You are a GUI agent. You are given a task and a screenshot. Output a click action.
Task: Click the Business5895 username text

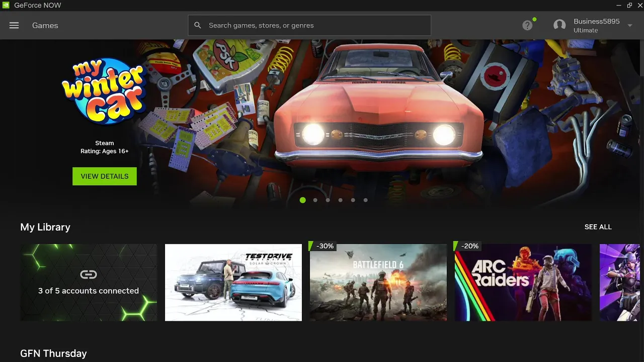[x=597, y=22]
